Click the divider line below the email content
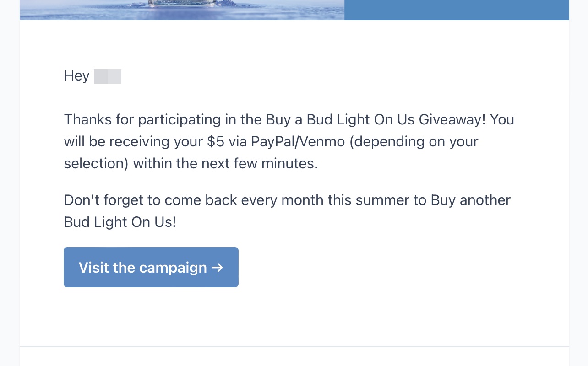 (x=294, y=345)
